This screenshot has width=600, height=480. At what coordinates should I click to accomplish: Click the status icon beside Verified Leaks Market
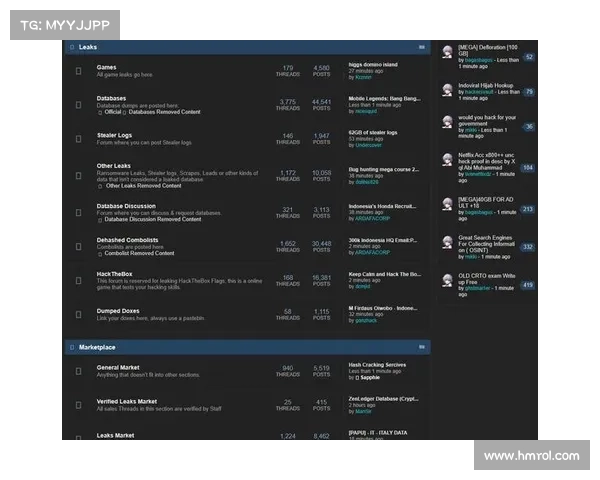click(x=78, y=405)
